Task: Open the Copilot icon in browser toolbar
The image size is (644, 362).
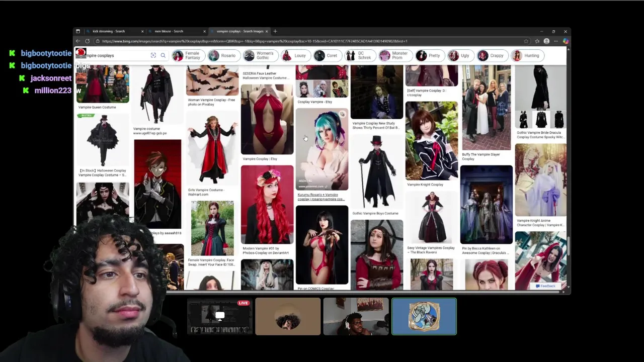Action: pos(566,41)
